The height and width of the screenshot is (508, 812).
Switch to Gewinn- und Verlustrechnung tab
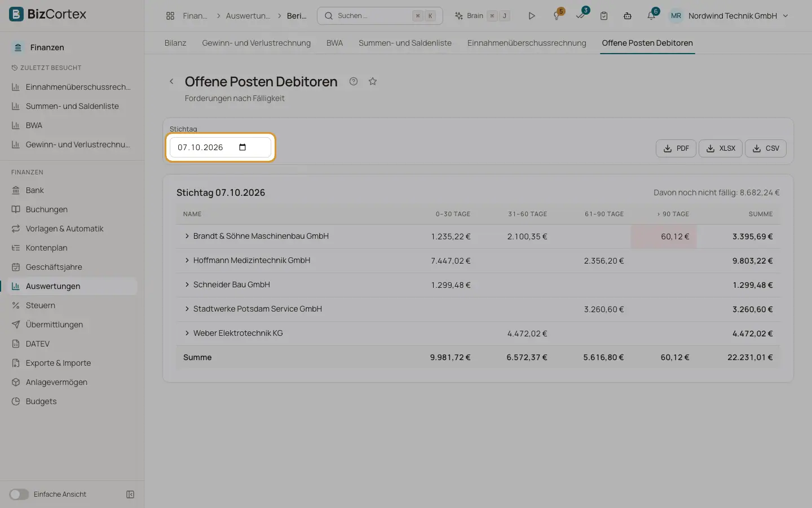(x=257, y=43)
